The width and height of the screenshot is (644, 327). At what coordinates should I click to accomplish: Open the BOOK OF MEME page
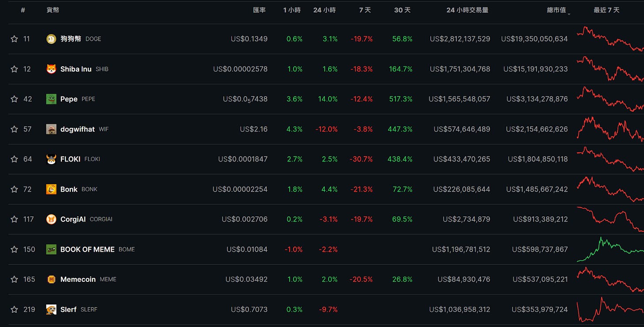point(88,250)
